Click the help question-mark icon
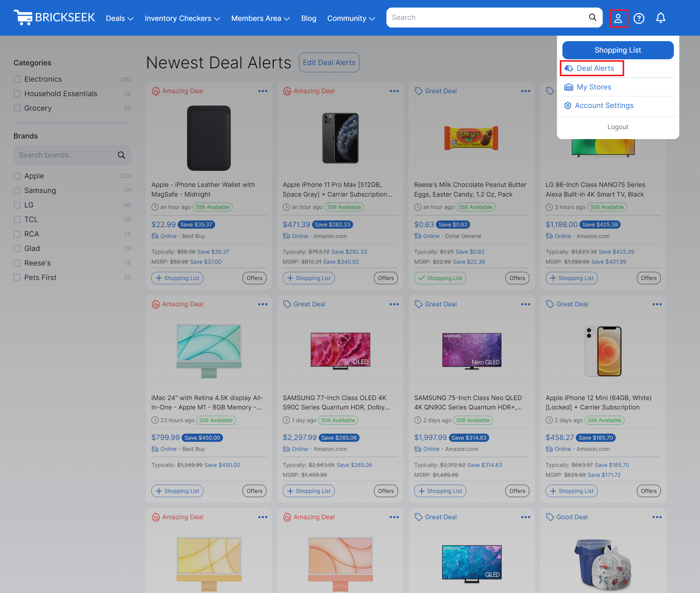This screenshot has width=700, height=593. pyautogui.click(x=639, y=18)
